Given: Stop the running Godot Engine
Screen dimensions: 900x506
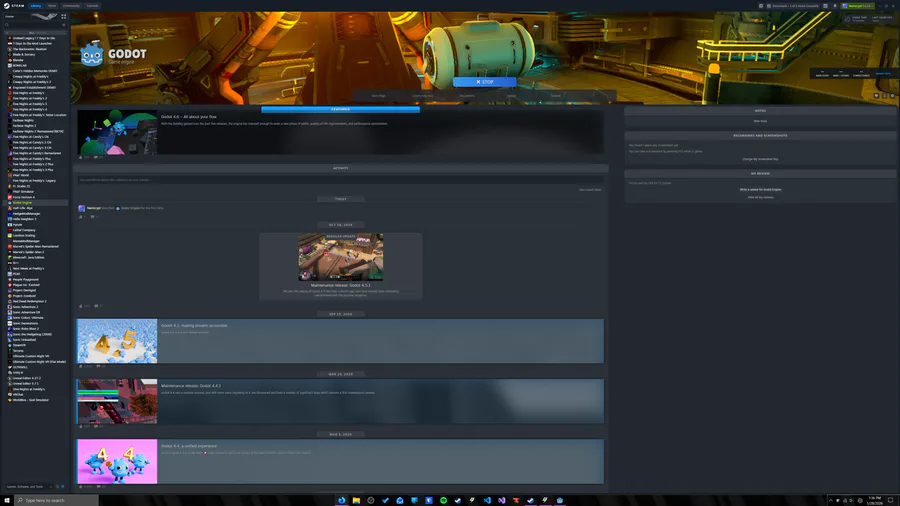Looking at the screenshot, I should (x=484, y=82).
